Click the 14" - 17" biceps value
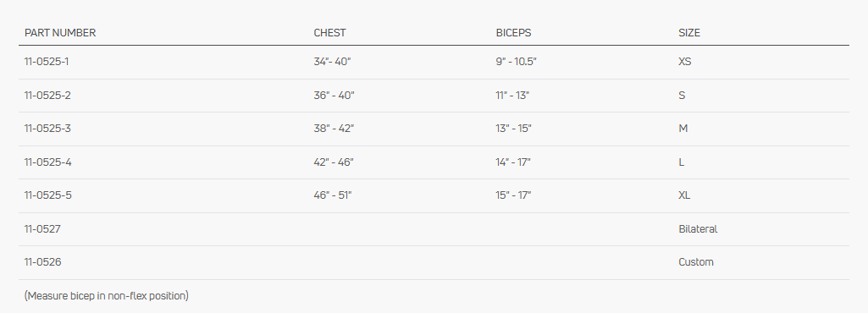 [x=513, y=162]
